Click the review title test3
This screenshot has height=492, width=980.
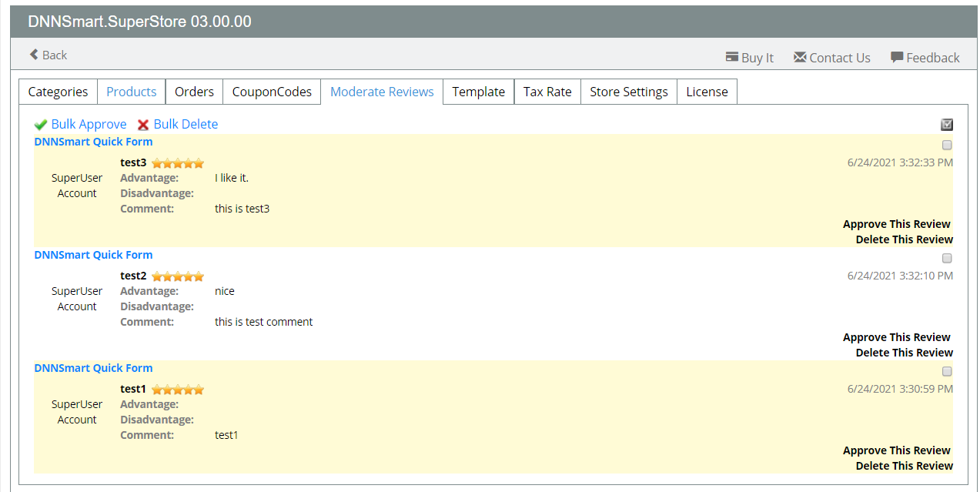tap(133, 162)
